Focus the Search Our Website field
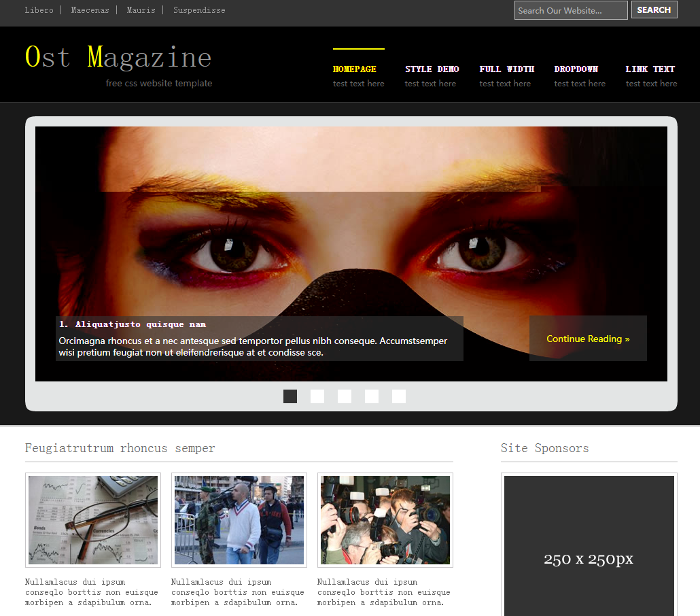The width and height of the screenshot is (700, 616). click(x=570, y=10)
